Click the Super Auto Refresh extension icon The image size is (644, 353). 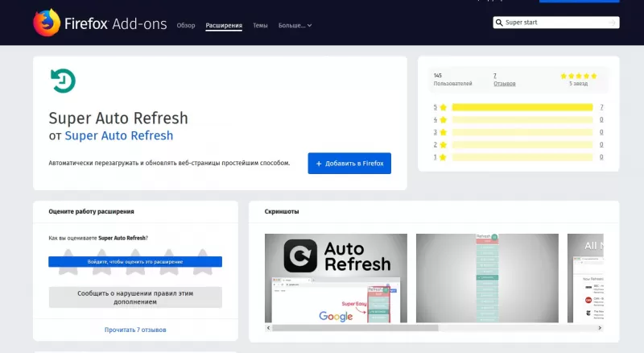coord(63,81)
